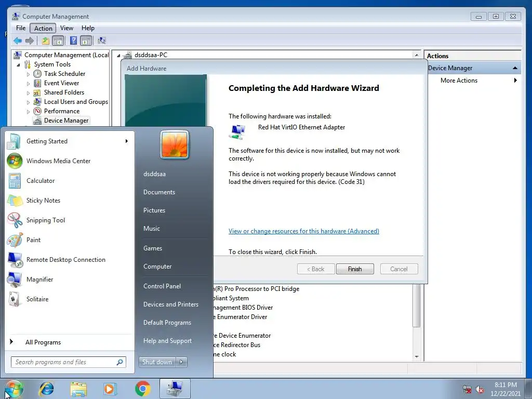Open Help and Support
Image resolution: width=532 pixels, height=399 pixels.
click(x=167, y=341)
